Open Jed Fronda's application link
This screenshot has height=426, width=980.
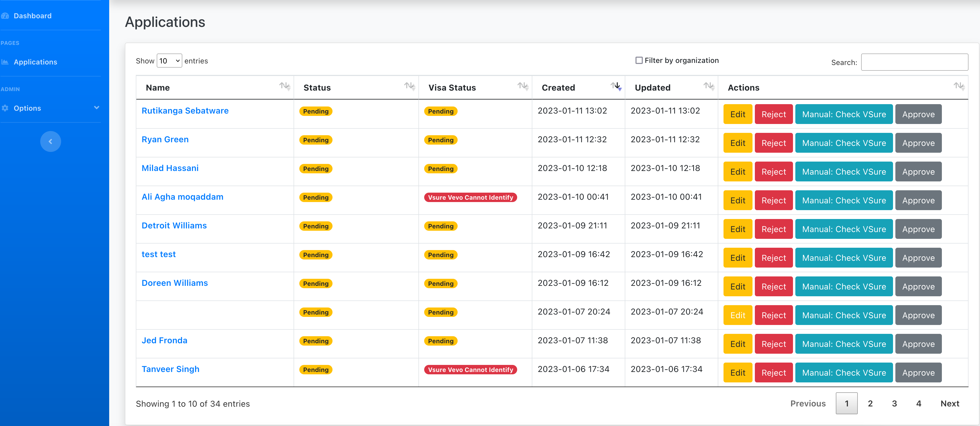click(x=164, y=340)
